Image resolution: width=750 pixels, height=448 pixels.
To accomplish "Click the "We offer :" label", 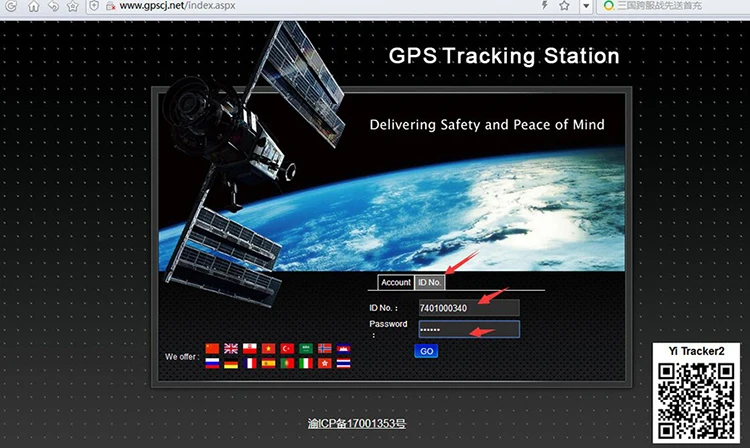I will tap(182, 357).
